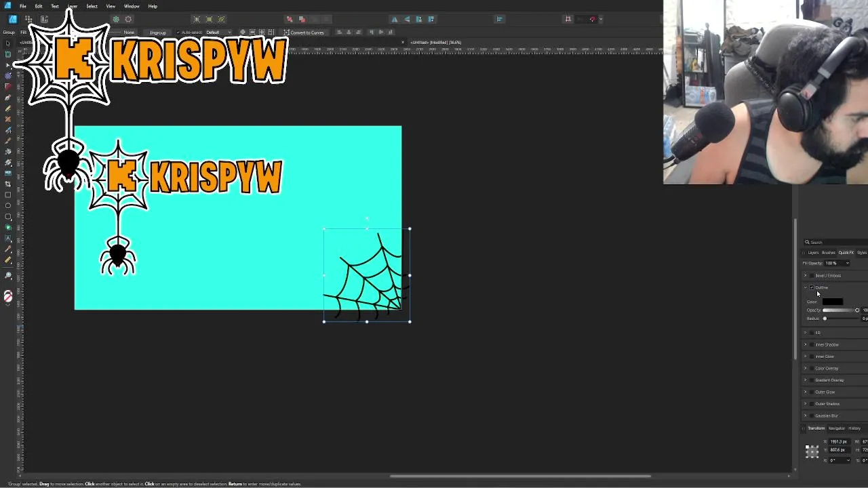Switch to the History tab
Viewport: 868px width, 488px height.
(854, 428)
